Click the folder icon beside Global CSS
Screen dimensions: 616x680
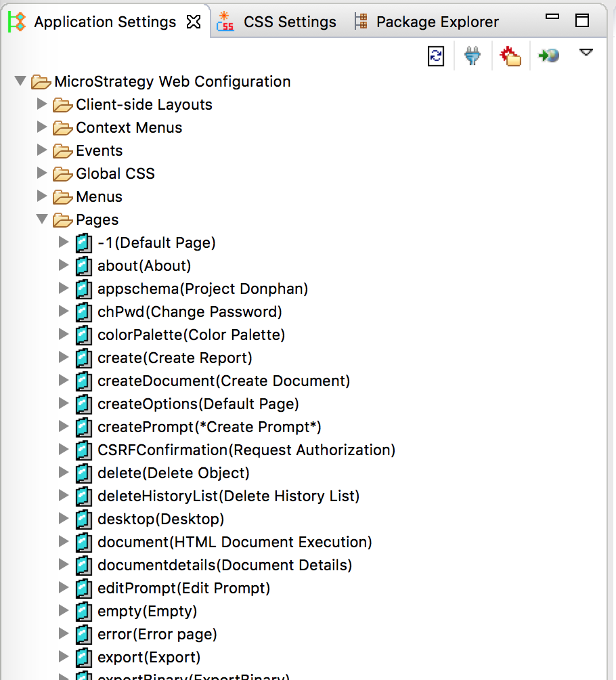pos(61,173)
